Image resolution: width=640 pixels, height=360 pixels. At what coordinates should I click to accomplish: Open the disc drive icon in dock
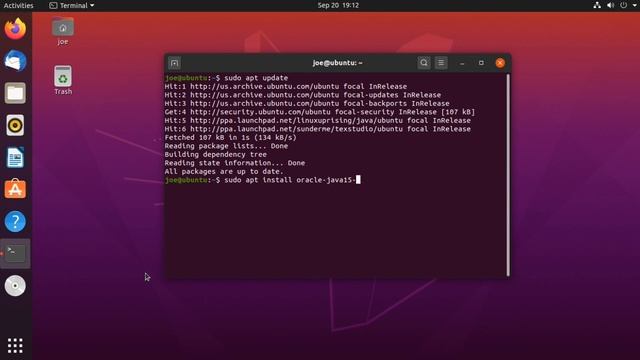pos(15,286)
